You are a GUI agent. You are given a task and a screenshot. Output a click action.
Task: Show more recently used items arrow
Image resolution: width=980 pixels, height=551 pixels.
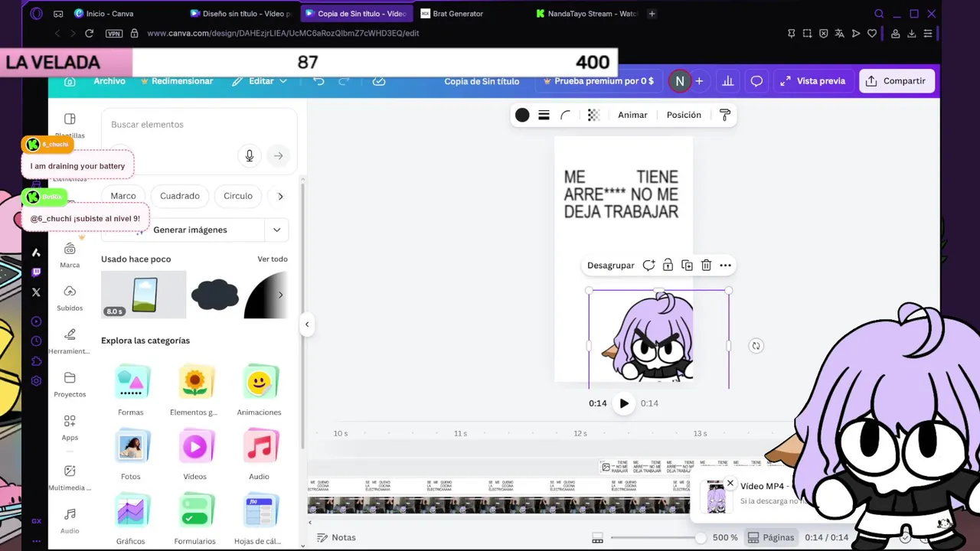[x=280, y=295]
